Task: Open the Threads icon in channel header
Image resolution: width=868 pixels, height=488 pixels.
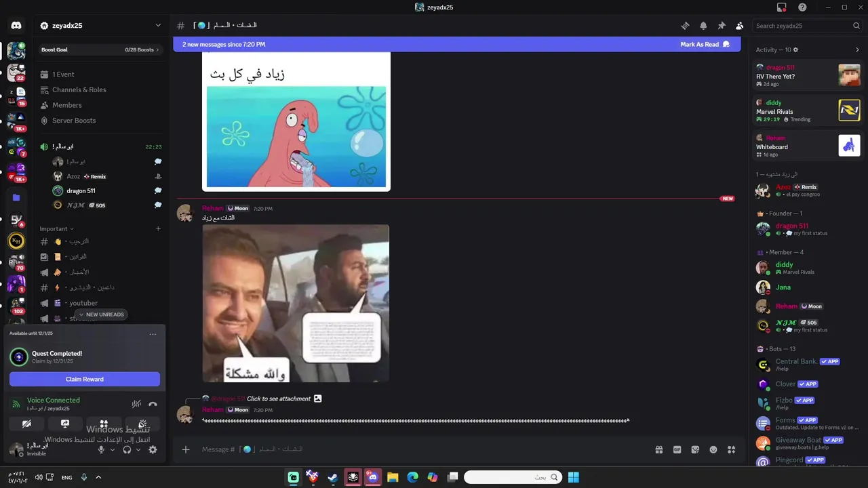Action: pos(686,26)
